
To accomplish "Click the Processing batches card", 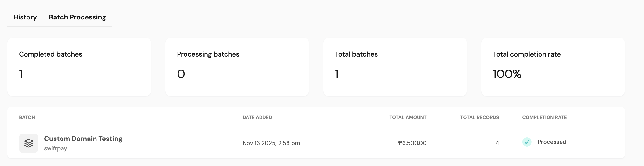I will coord(237,67).
